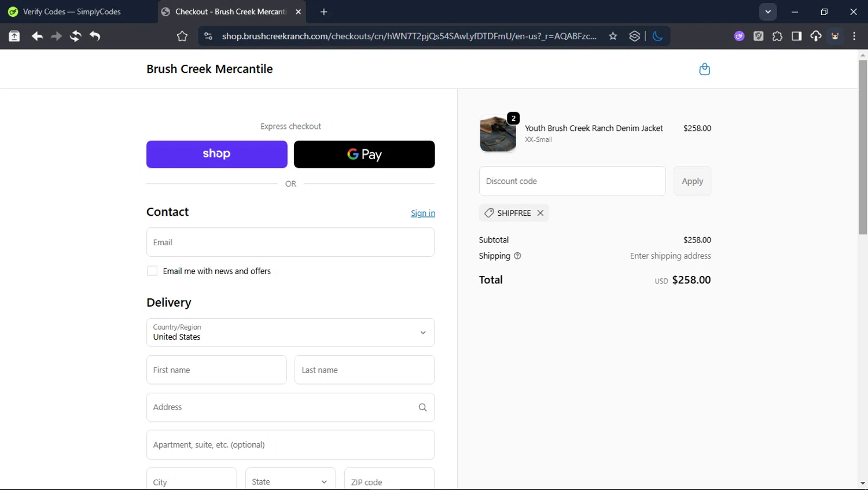Click the cloud upload toolbar icon
Viewport: 868px width, 490px height.
[816, 36]
